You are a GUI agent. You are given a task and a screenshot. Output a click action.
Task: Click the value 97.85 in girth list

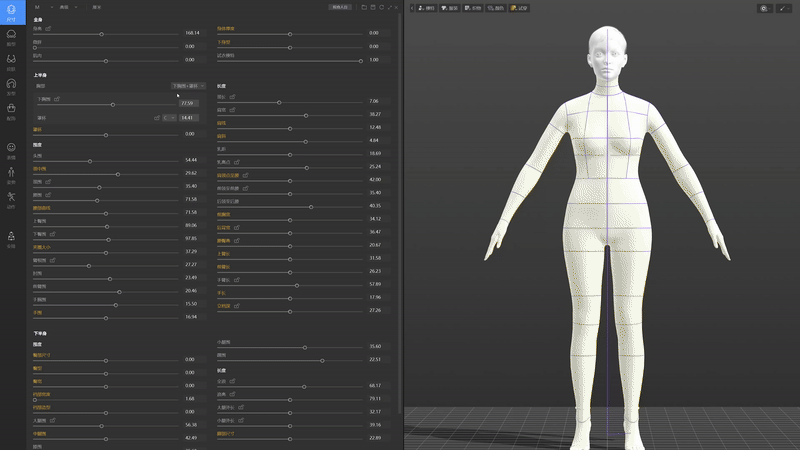[x=191, y=238]
